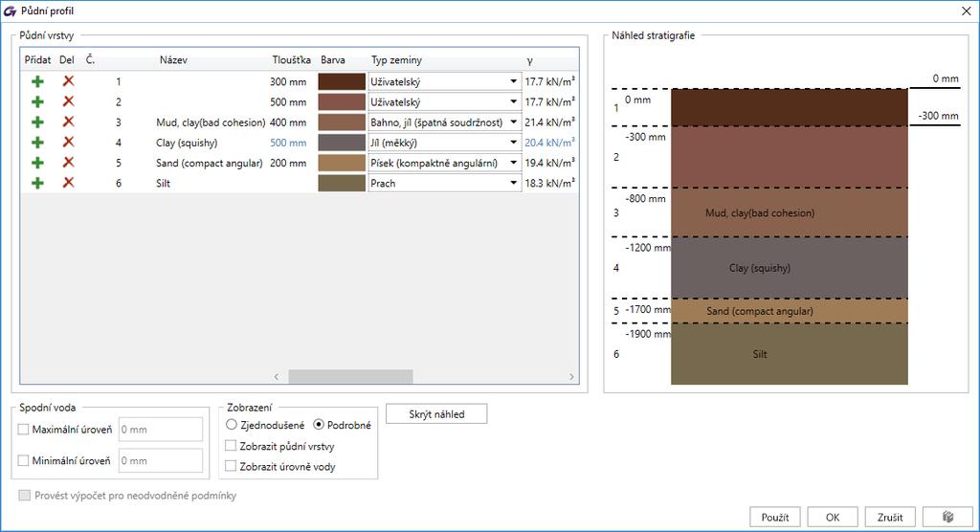Click the 21.4 kN/m³ value
Viewport: 980px width, 532px height.
(549, 122)
